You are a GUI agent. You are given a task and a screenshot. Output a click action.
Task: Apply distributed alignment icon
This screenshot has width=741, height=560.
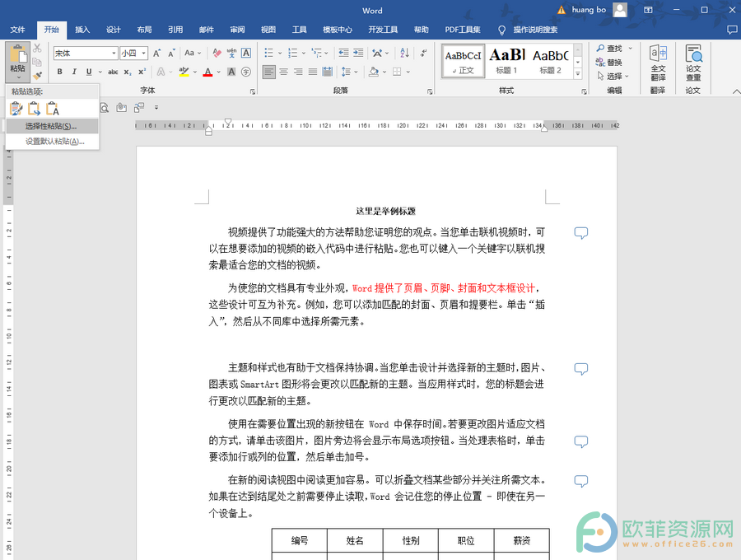[x=327, y=72]
